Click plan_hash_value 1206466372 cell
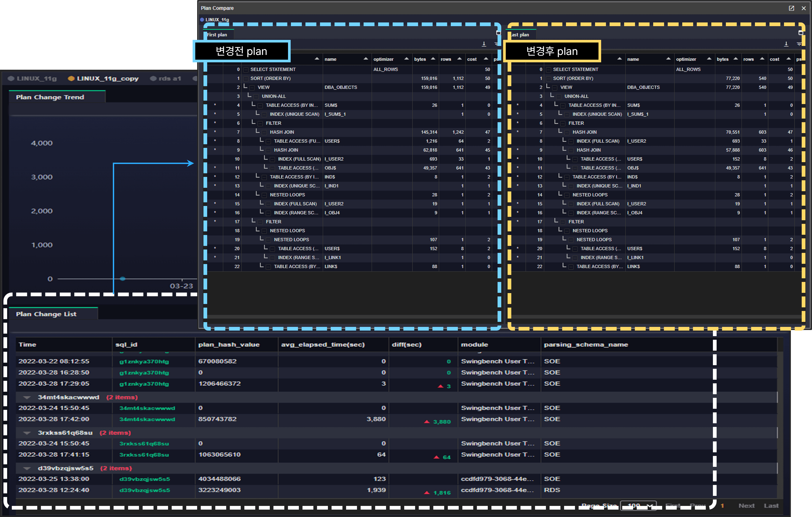812x517 pixels. click(x=236, y=384)
